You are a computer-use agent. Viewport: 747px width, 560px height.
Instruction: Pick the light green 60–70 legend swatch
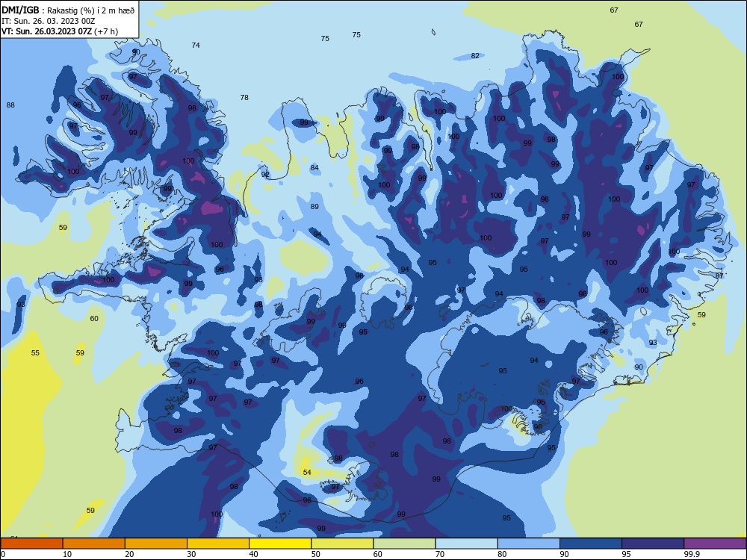[404, 544]
